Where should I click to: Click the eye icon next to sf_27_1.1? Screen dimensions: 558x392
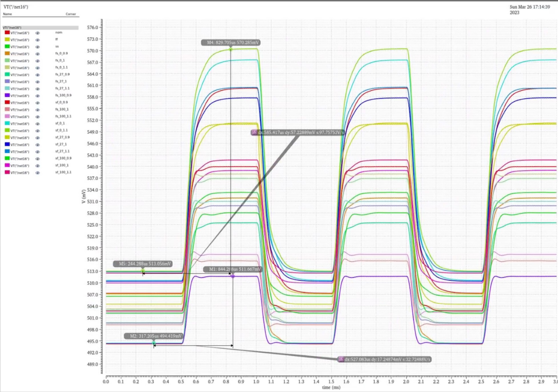[x=38, y=151]
